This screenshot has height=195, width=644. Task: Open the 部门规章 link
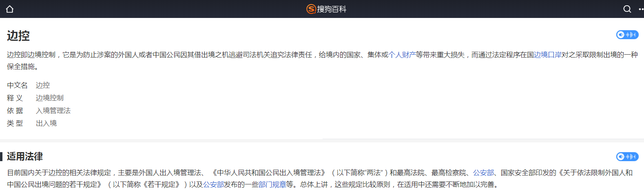pyautogui.click(x=272, y=184)
